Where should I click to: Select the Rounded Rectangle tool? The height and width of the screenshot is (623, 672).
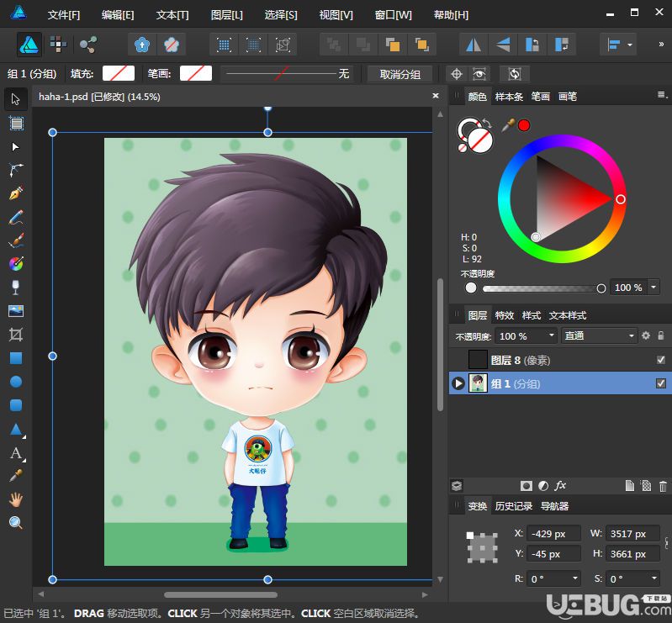[16, 405]
